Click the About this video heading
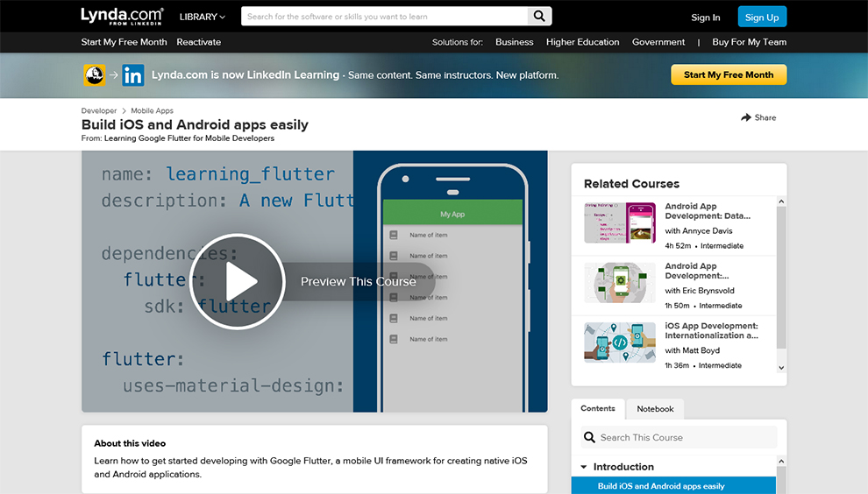This screenshot has height=494, width=868. pos(130,443)
